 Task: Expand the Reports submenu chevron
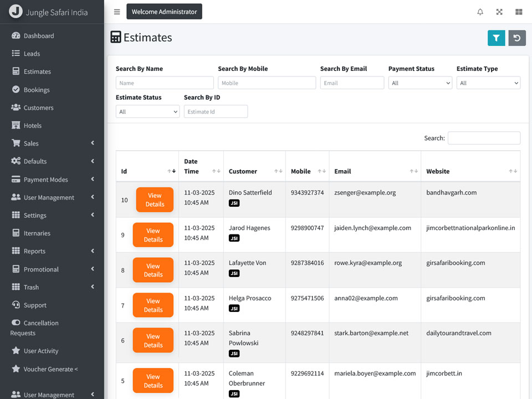point(93,250)
